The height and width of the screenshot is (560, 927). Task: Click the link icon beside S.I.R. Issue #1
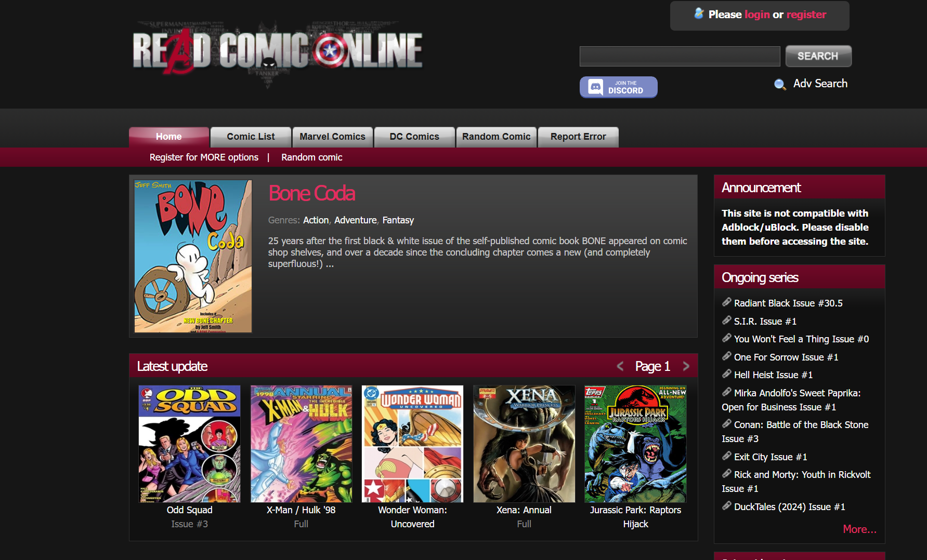(x=727, y=320)
